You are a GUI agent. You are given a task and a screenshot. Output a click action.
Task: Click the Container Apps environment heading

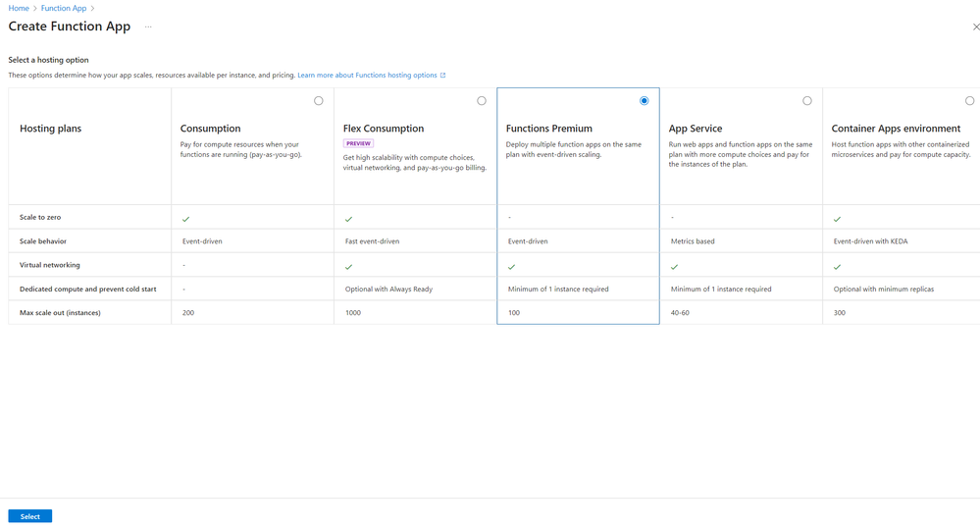point(896,129)
